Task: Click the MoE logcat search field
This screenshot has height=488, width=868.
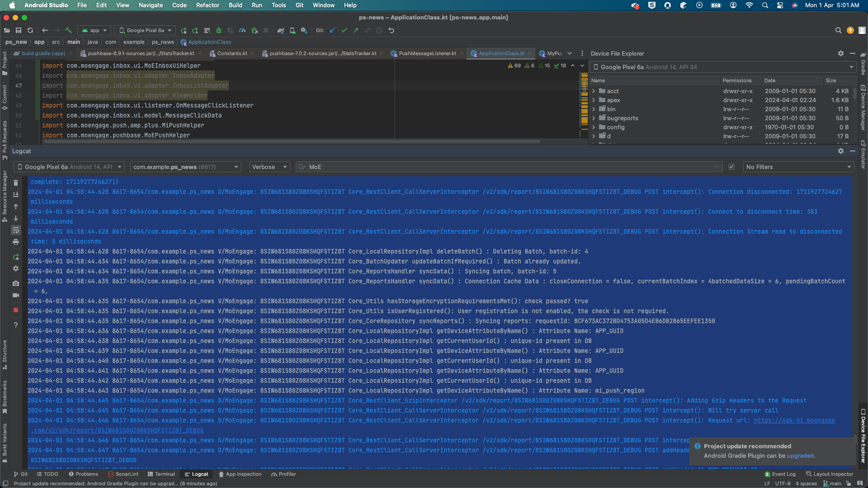Action: point(509,167)
